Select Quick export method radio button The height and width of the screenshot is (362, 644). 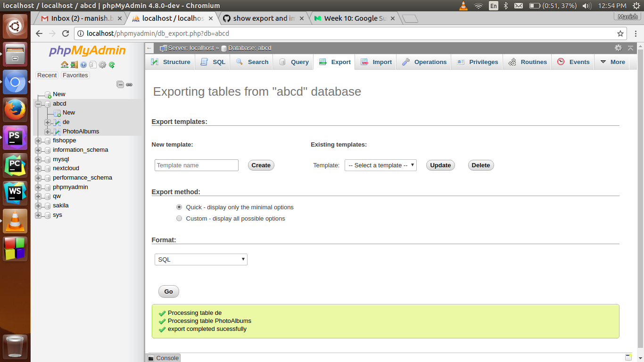[179, 207]
